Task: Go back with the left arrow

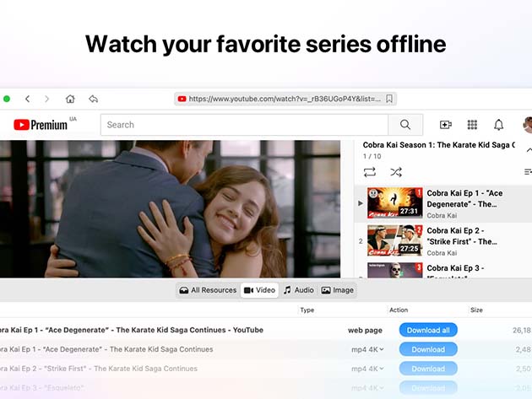Action: (28, 99)
